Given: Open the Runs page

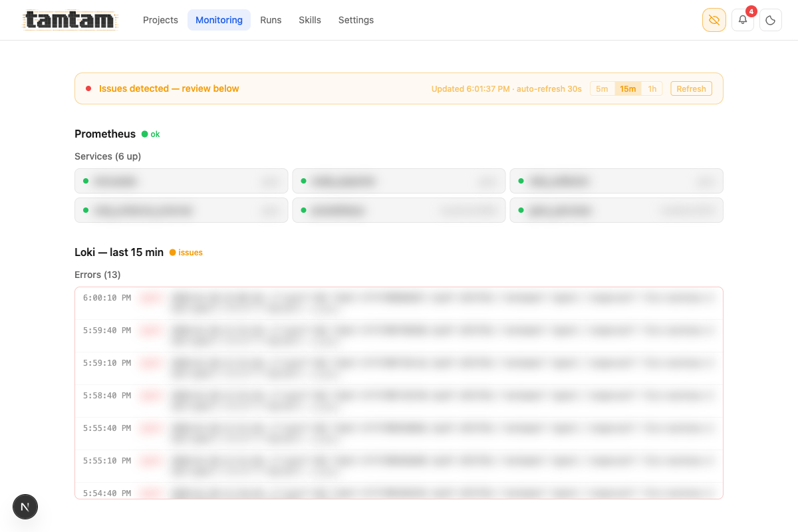Looking at the screenshot, I should (271, 20).
